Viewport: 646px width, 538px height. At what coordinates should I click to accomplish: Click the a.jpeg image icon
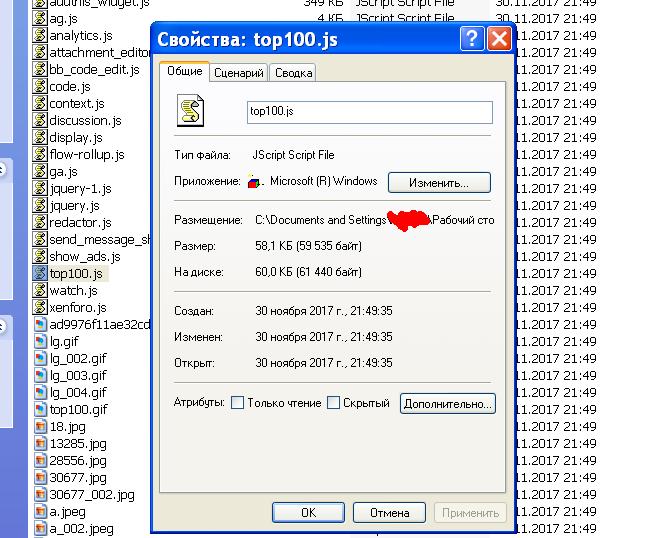point(40,512)
